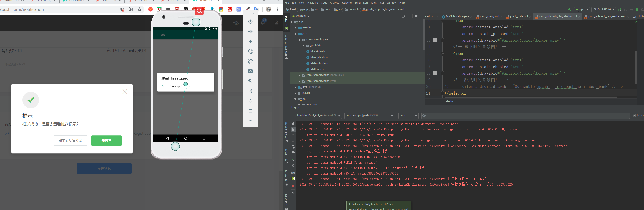Screen dimensions: 644x210
Task: Click 留下来继续发送 button
Action: pyautogui.click(x=70, y=141)
